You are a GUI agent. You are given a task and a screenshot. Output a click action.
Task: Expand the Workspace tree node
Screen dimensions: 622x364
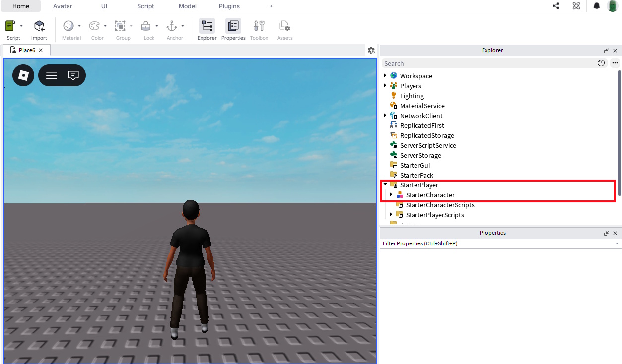click(385, 76)
